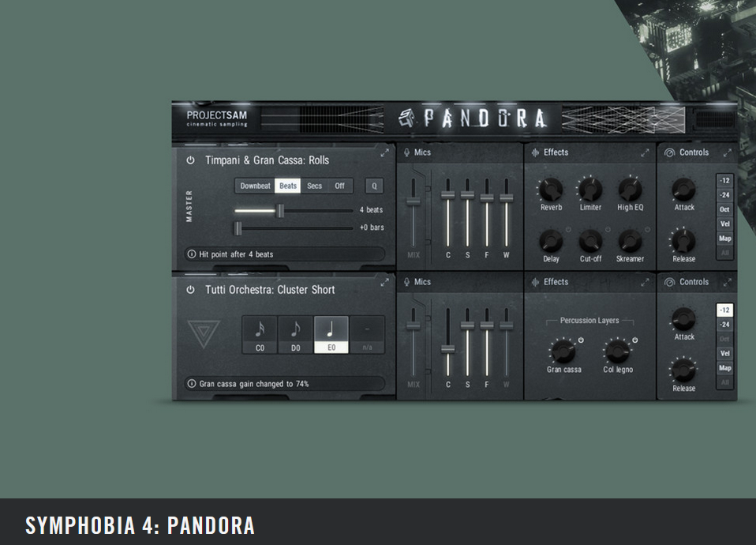Toggle the -12 button in the Timpani row Controls
This screenshot has width=756, height=545.
(x=724, y=181)
